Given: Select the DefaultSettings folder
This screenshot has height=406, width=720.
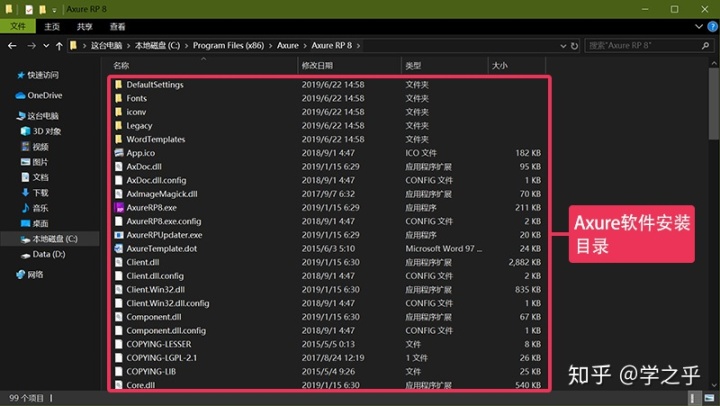Looking at the screenshot, I should 154,85.
